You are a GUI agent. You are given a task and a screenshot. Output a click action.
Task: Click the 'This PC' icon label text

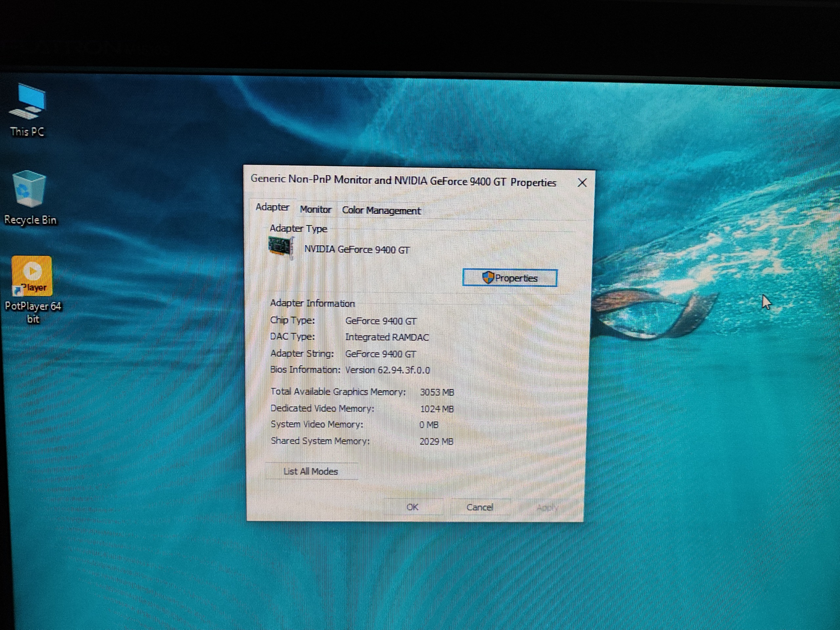pyautogui.click(x=27, y=132)
